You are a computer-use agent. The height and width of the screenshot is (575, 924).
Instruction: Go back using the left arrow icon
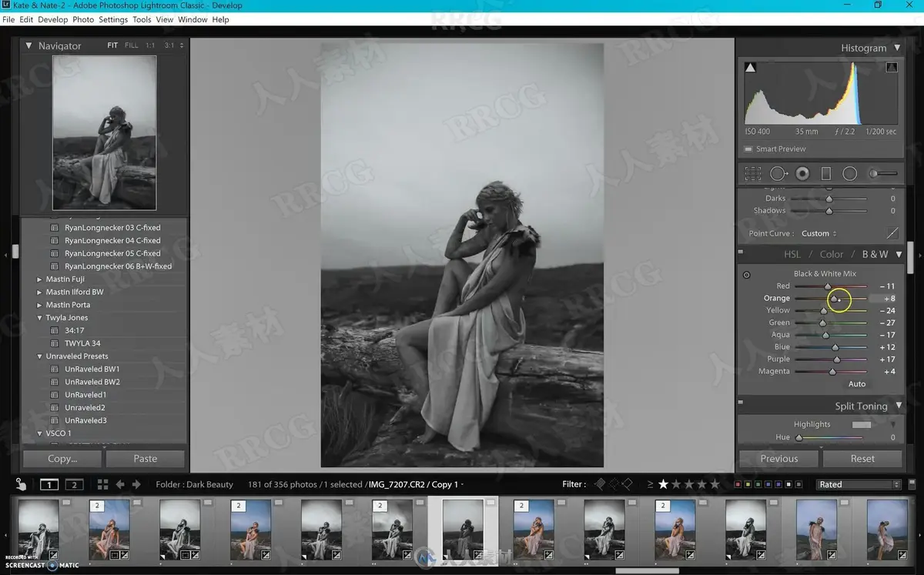coord(120,484)
